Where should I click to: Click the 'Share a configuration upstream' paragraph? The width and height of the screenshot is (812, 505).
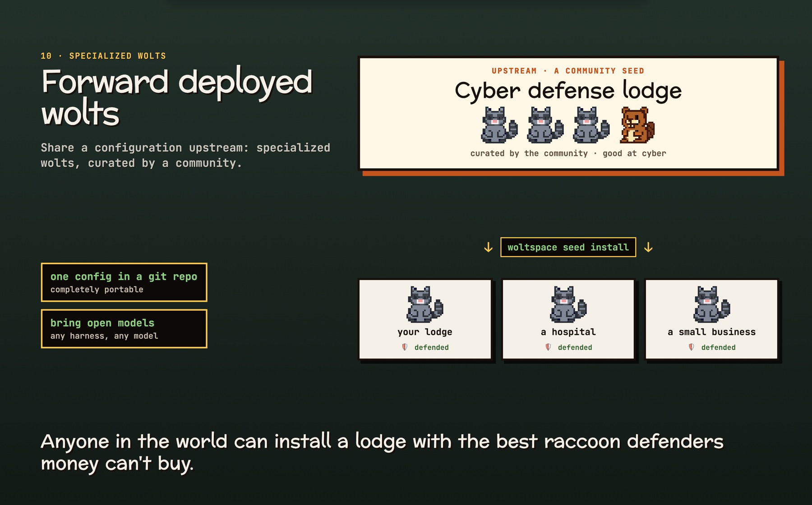coord(185,156)
